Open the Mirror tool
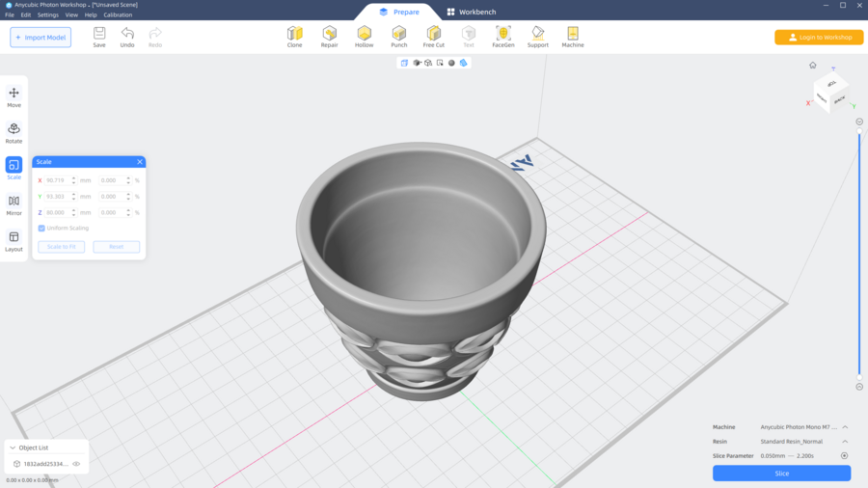 (x=14, y=204)
